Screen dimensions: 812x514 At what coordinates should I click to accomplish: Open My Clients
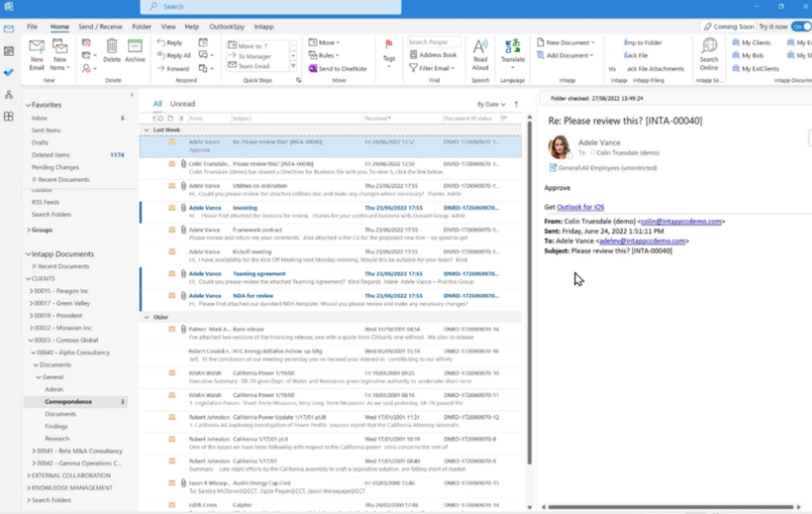coord(751,42)
